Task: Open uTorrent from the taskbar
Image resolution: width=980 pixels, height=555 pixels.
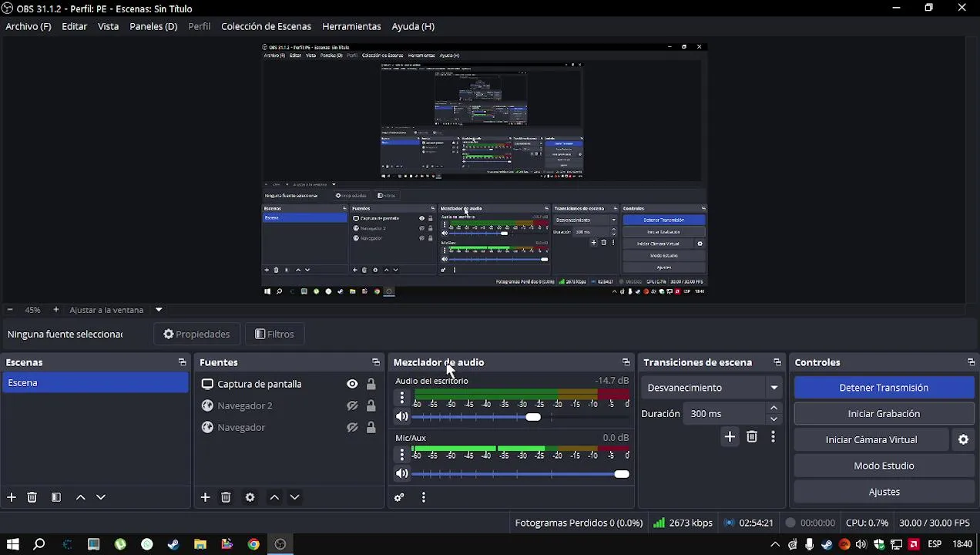Action: [120, 544]
